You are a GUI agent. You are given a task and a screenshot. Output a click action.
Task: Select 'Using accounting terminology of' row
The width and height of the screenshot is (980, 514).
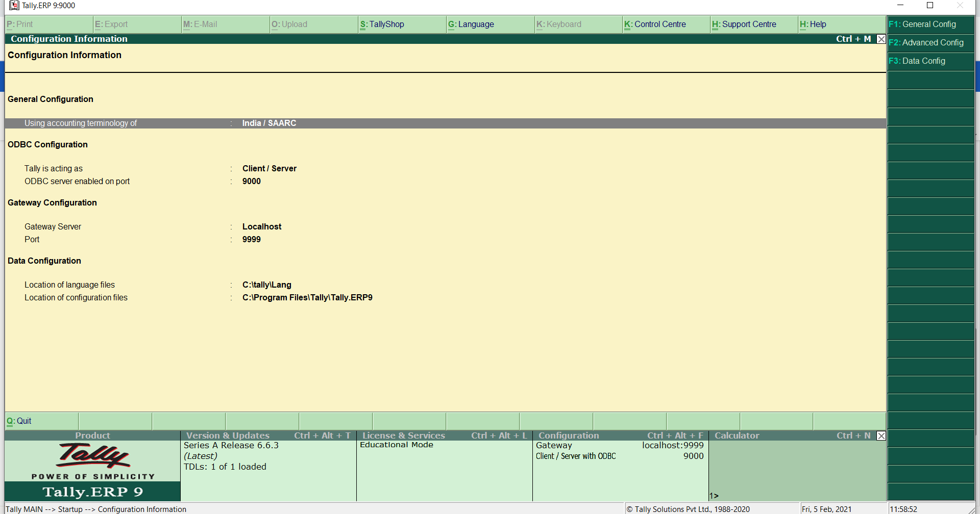point(445,123)
